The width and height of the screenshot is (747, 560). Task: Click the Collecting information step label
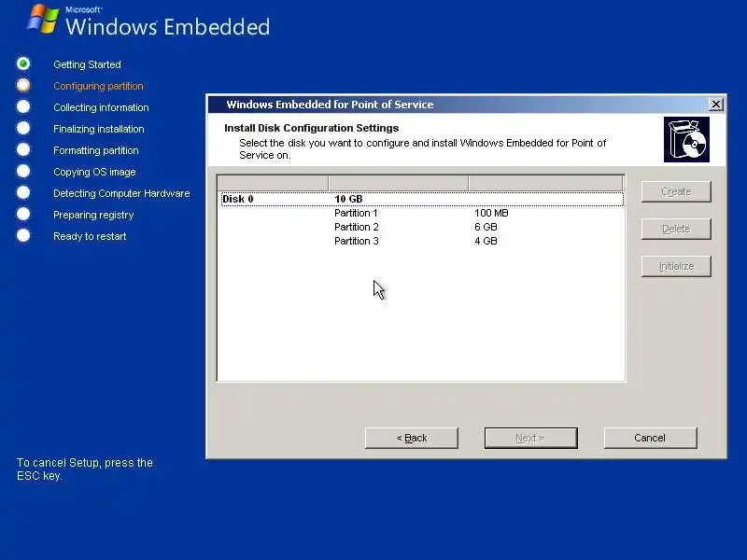pos(101,107)
